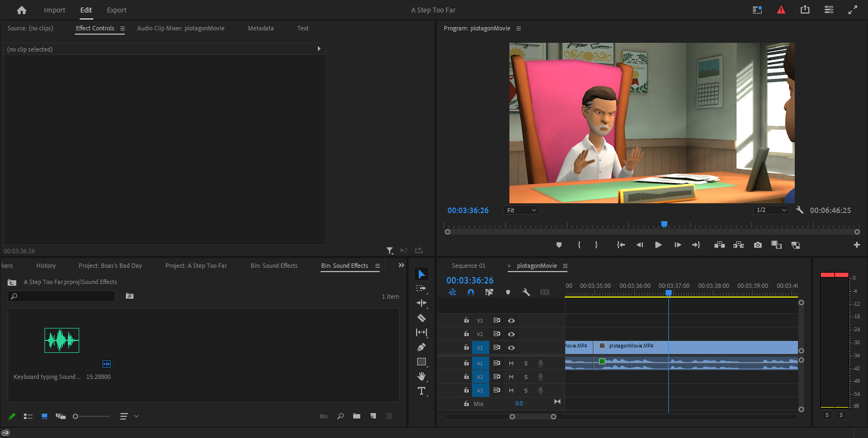
Task: Select the Razor tool
Action: (422, 318)
